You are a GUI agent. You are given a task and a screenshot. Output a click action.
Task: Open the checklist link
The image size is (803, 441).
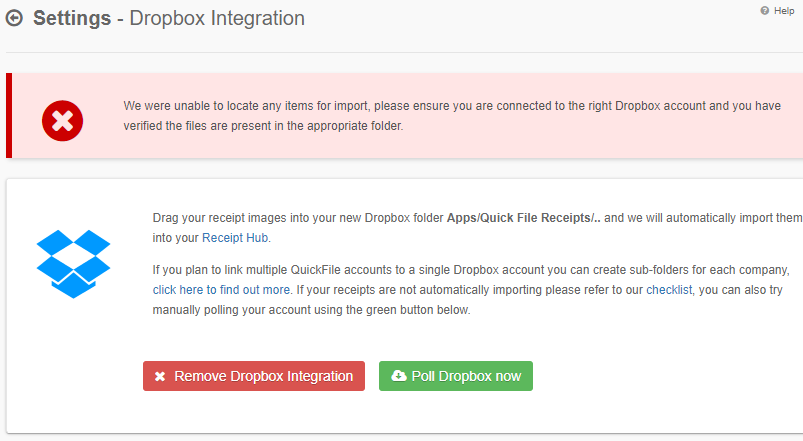669,290
